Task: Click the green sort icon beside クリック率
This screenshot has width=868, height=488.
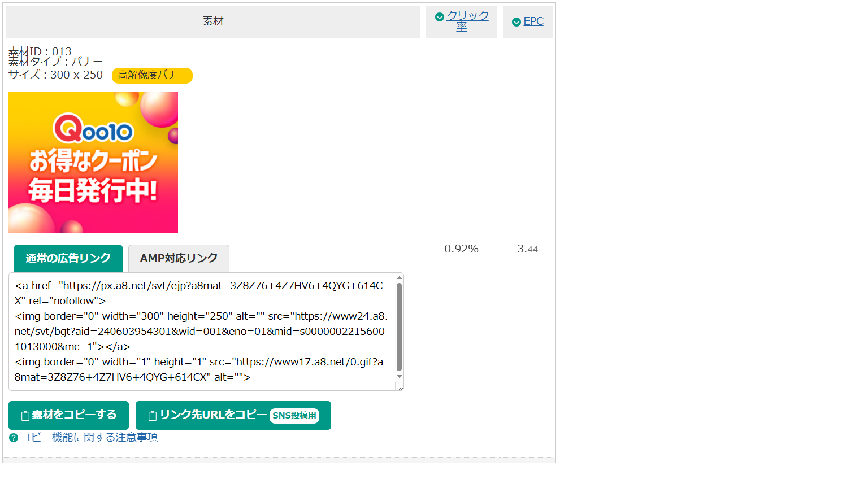Action: [x=440, y=17]
